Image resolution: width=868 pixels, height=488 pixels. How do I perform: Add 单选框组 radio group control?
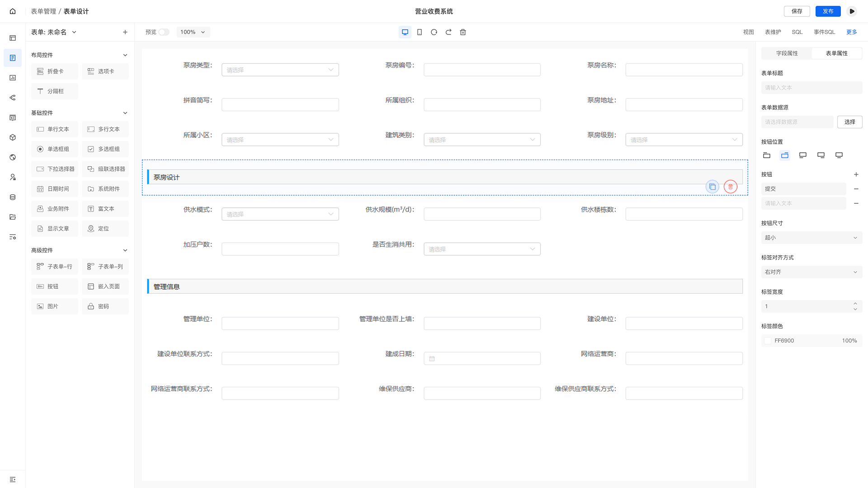click(x=55, y=149)
